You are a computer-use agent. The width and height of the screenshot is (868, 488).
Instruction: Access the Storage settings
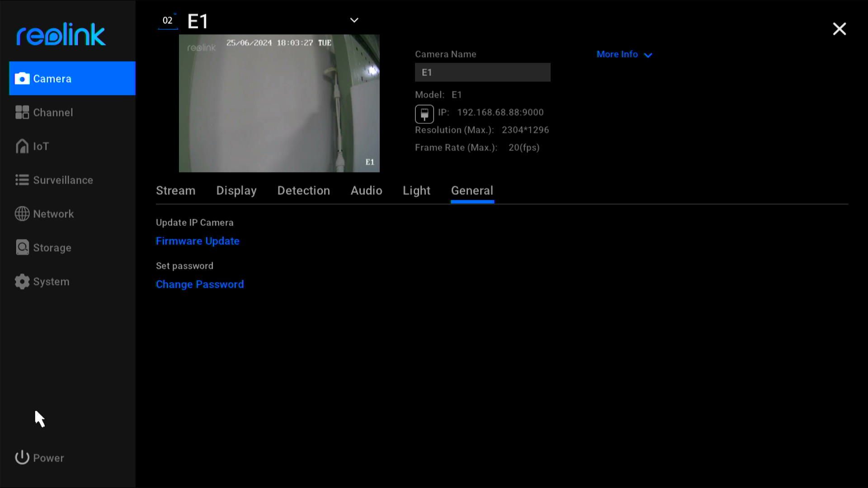point(52,247)
